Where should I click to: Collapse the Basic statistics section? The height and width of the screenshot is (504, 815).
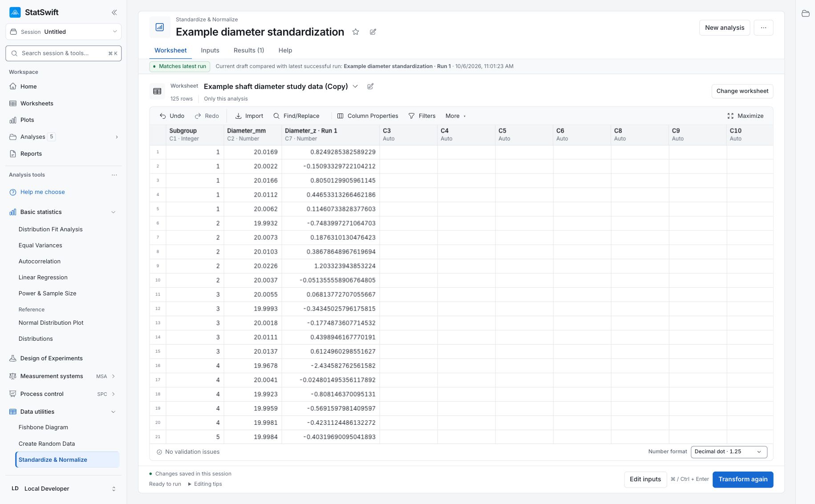tap(114, 212)
